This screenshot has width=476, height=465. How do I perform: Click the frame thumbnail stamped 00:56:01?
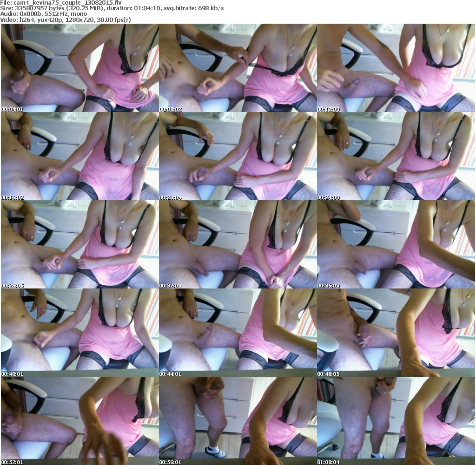(238, 421)
